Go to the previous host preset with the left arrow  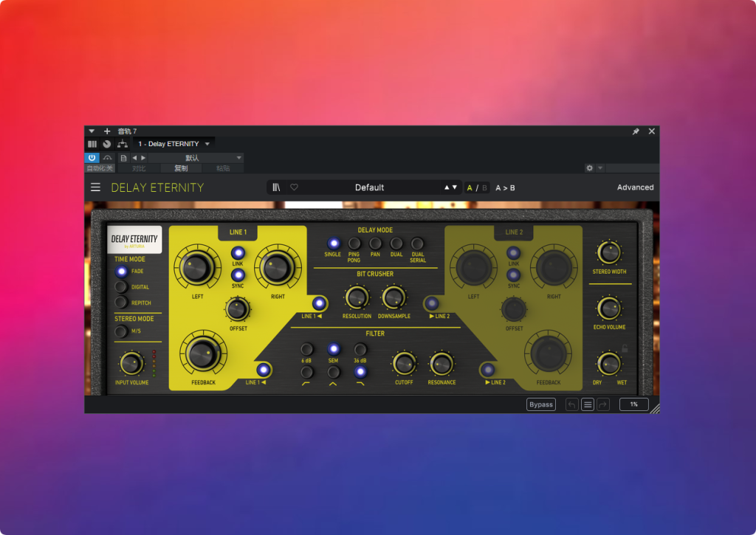pyautogui.click(x=134, y=158)
